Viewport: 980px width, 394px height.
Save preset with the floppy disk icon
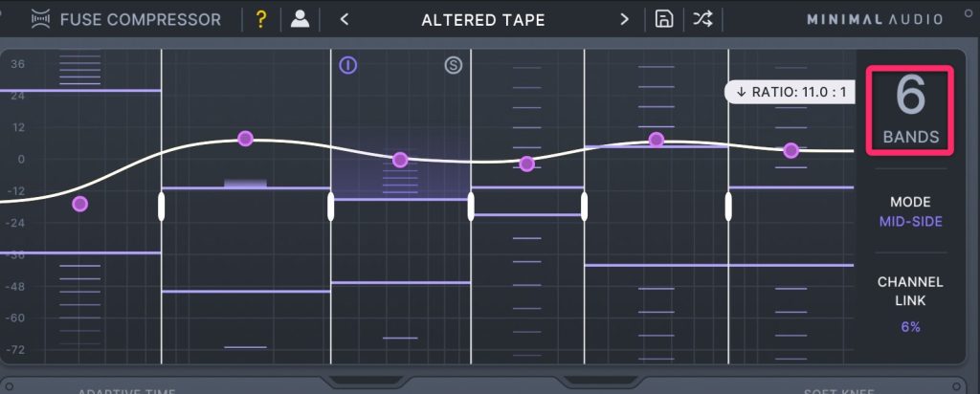click(x=663, y=19)
